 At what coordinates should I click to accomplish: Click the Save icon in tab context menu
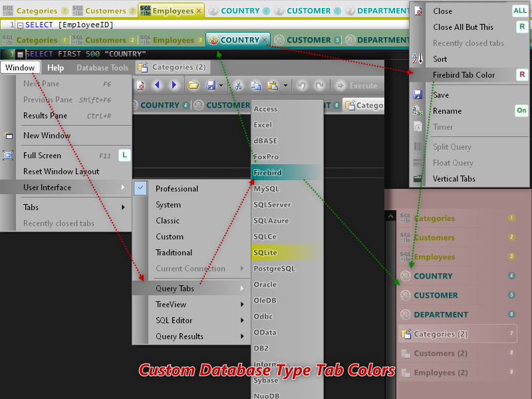(418, 94)
